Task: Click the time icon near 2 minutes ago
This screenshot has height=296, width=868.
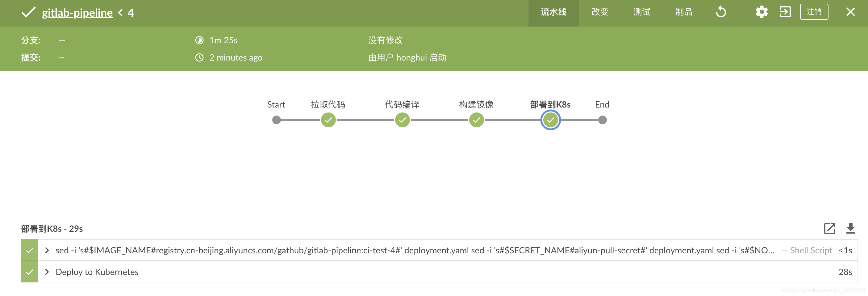Action: point(199,58)
